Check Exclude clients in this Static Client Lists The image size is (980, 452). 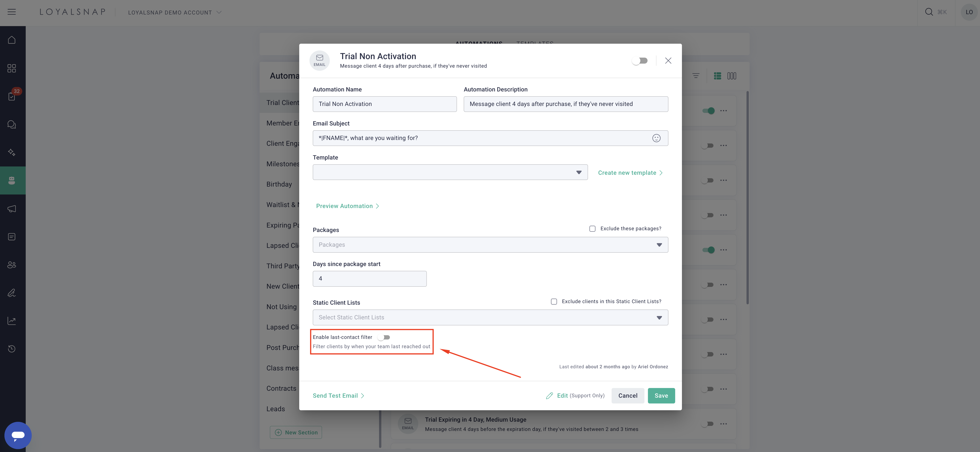(554, 302)
